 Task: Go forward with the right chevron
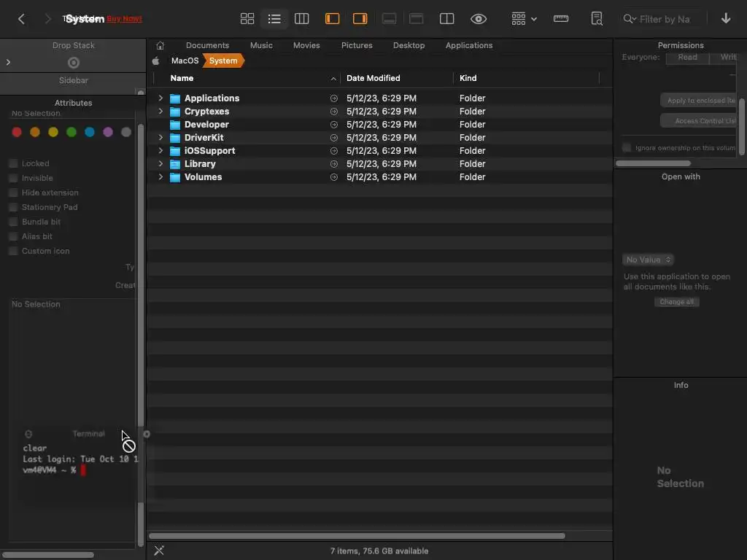tap(47, 19)
